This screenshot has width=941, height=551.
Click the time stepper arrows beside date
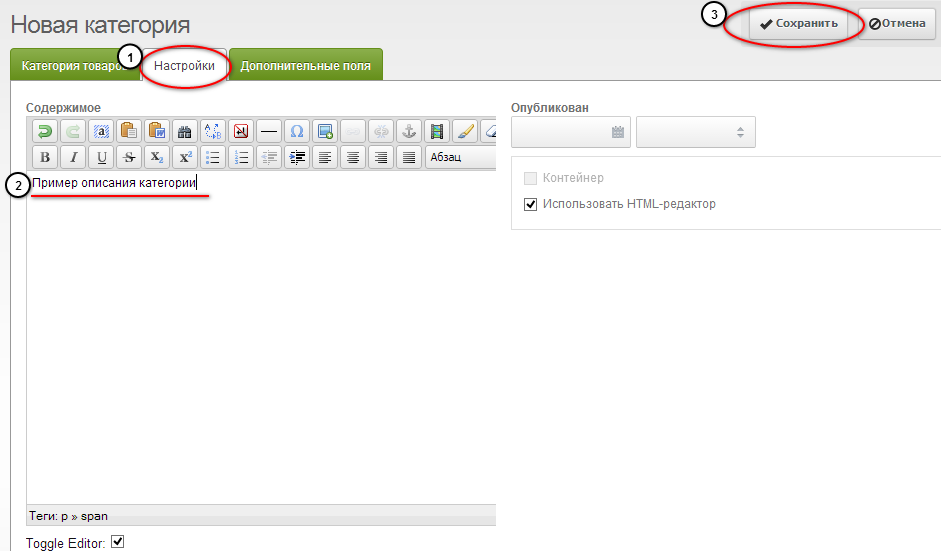[x=740, y=132]
